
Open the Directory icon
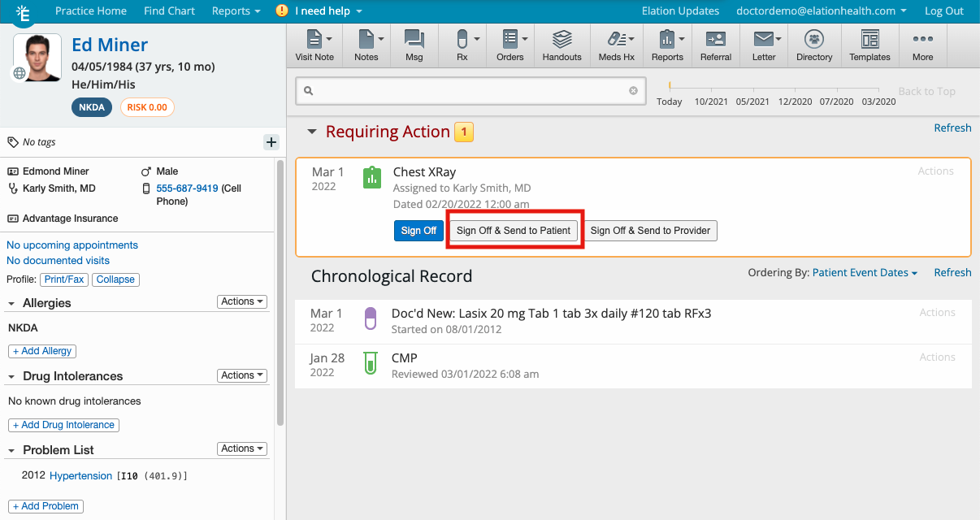pyautogui.click(x=813, y=45)
